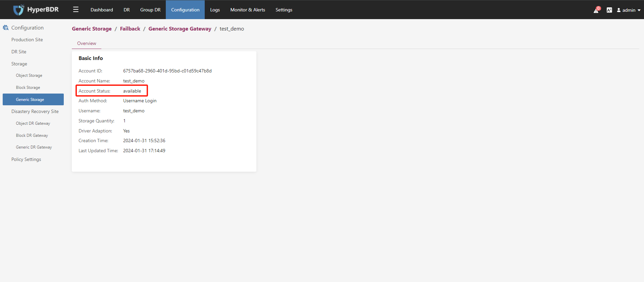Open Policy Settings in sidebar

(26, 159)
